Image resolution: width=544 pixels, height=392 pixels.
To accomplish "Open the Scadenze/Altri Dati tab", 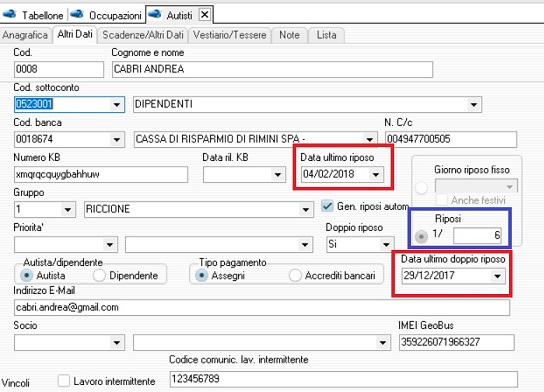I will (143, 35).
